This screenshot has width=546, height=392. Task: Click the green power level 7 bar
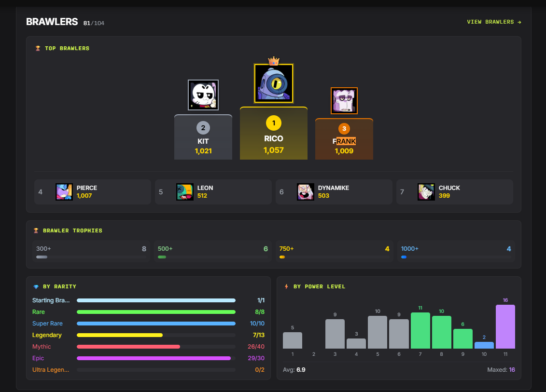point(420,330)
